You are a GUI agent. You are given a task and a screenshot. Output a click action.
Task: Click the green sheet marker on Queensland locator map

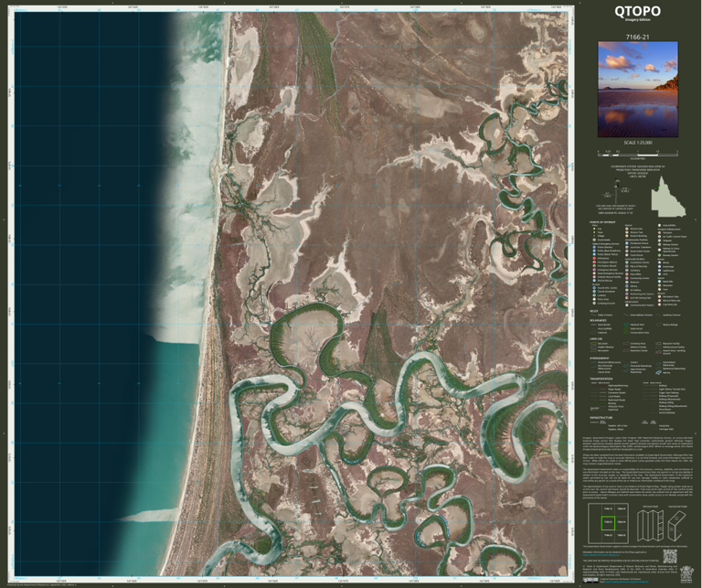[659, 187]
